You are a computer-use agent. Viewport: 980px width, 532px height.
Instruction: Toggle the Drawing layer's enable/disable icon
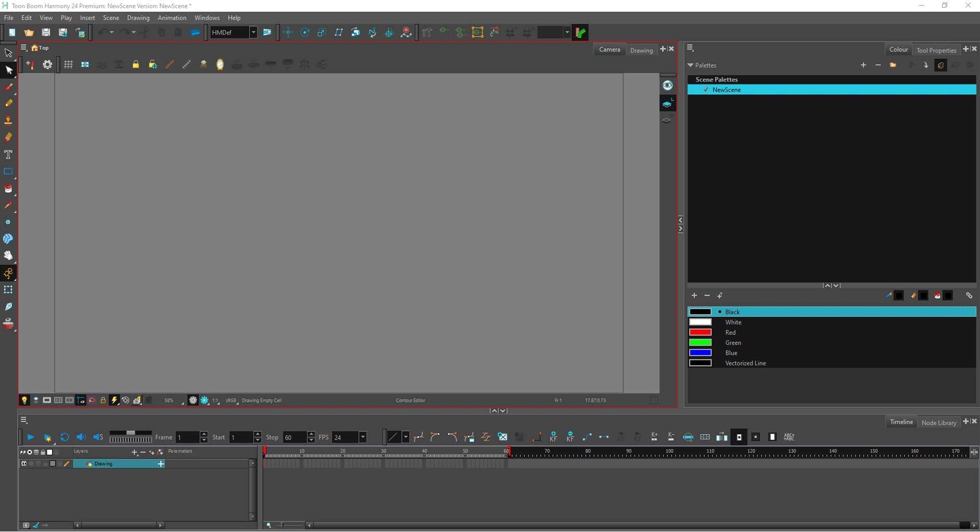pos(24,464)
